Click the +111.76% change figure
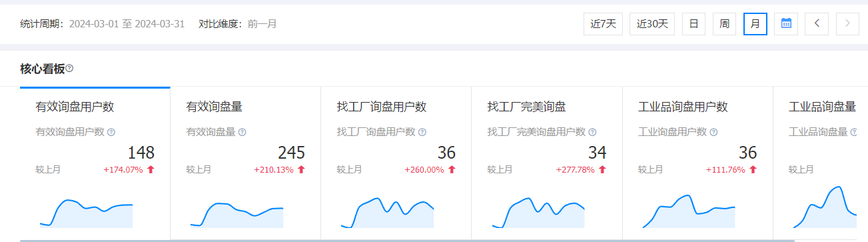This screenshot has width=868, height=242. coord(726,169)
